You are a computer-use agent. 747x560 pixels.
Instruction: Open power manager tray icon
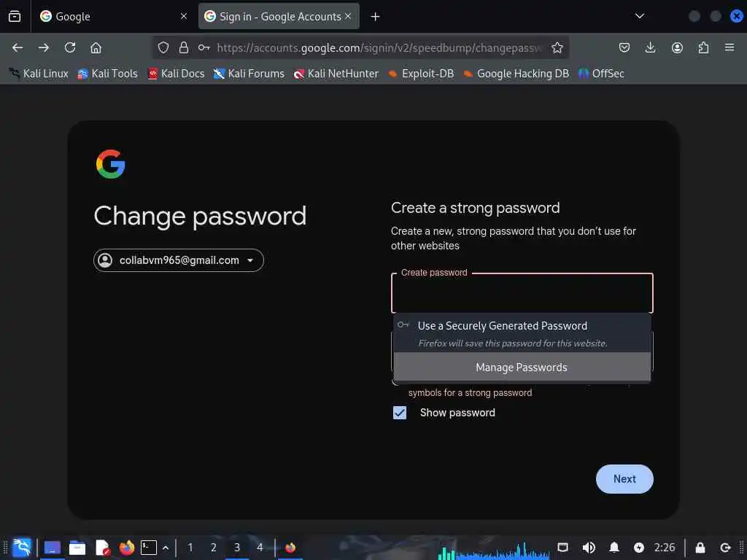coord(639,548)
